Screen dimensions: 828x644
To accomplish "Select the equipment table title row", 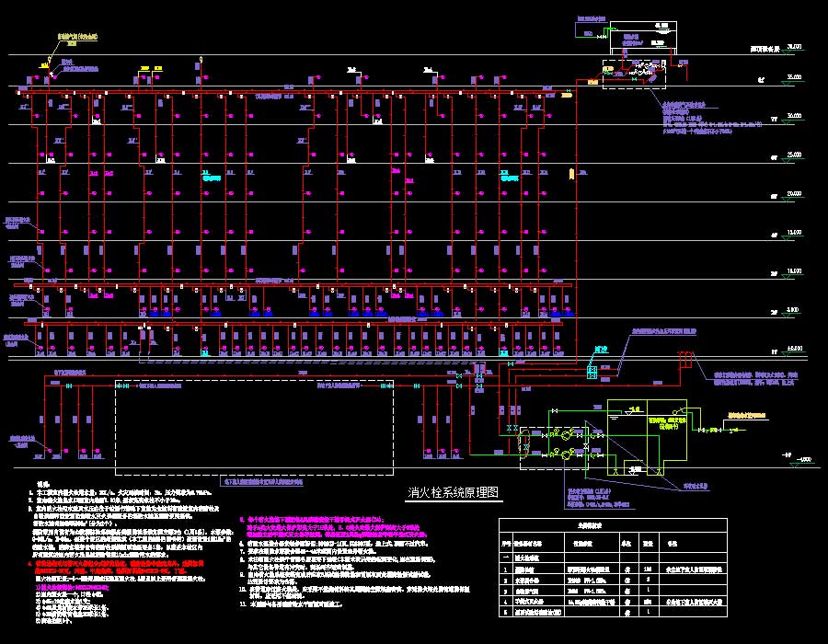I will click(613, 525).
